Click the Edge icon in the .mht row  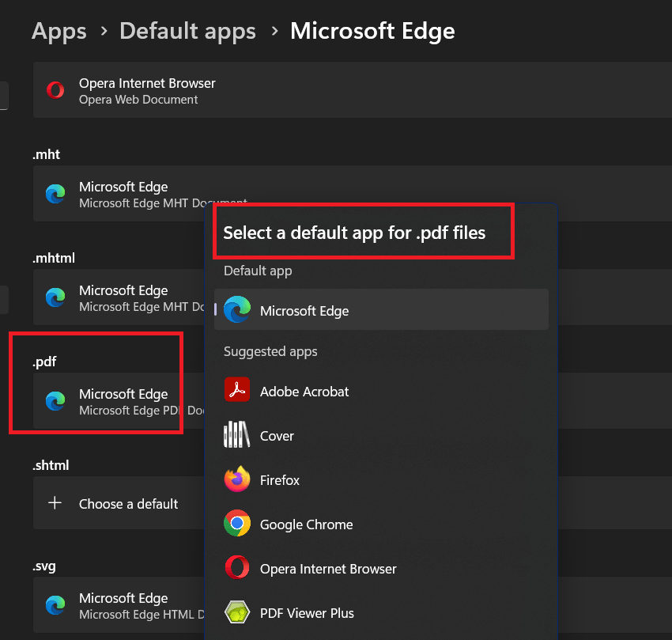click(55, 194)
